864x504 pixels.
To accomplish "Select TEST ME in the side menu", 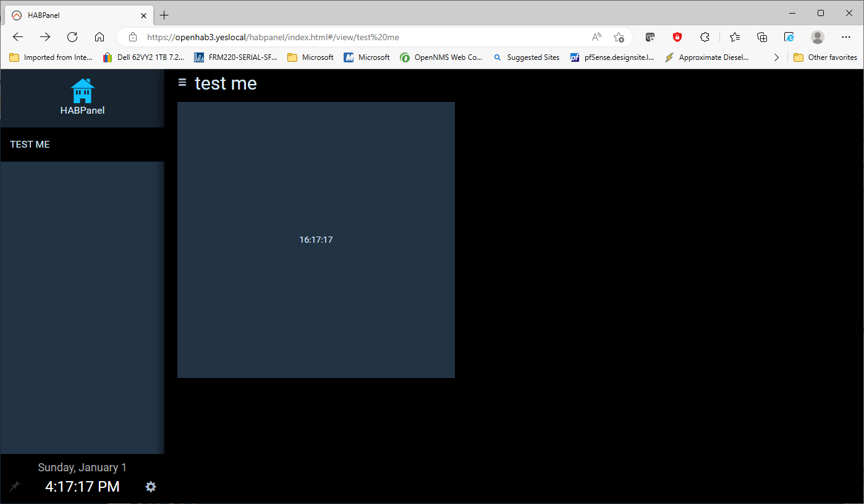I will 82,145.
